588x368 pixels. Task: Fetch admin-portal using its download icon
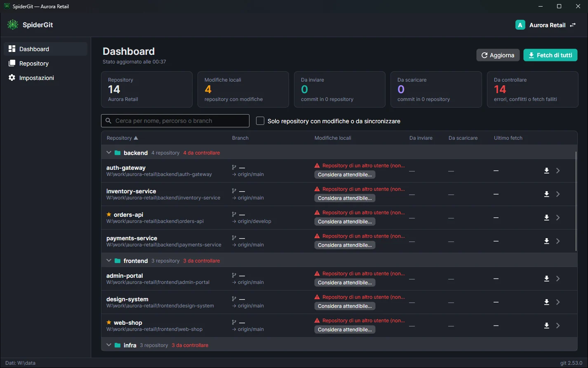click(x=546, y=279)
